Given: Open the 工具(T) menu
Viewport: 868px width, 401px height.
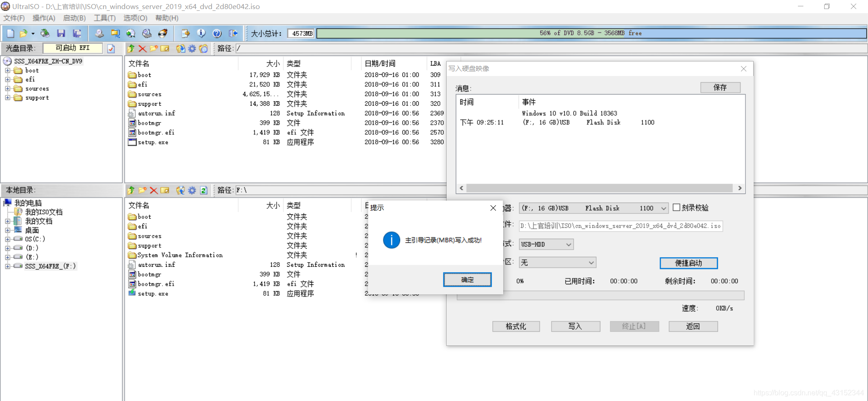Looking at the screenshot, I should click(x=104, y=18).
